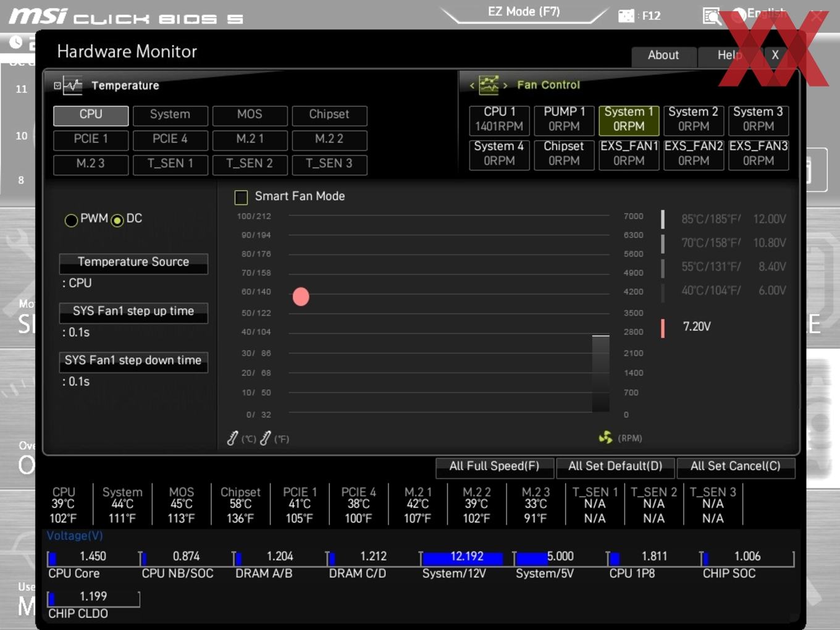Click the CPU Core 1.450 voltage bar

[x=93, y=558]
